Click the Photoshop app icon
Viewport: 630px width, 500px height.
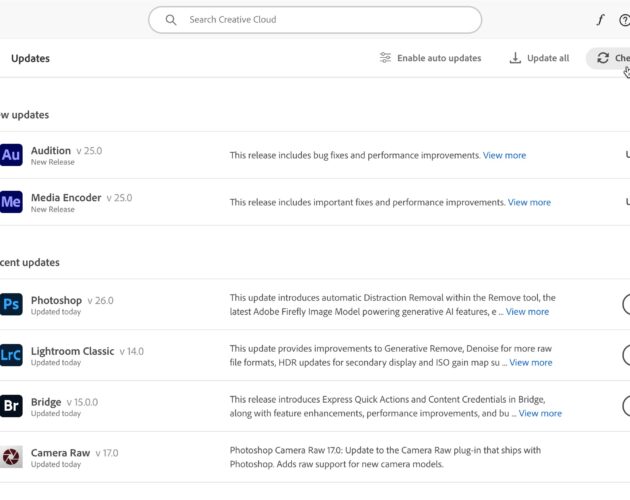[11, 304]
